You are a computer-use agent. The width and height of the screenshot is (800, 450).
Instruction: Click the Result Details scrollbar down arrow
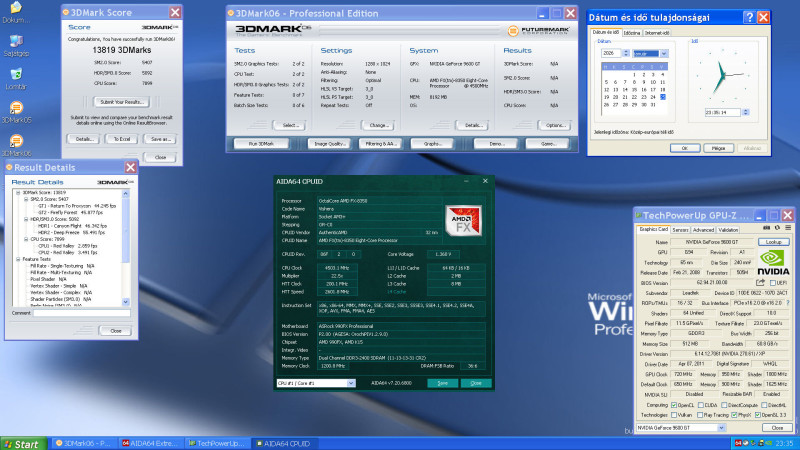pyautogui.click(x=126, y=302)
